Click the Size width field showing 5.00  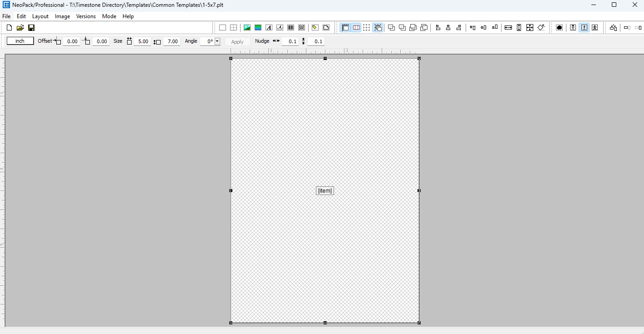point(143,41)
